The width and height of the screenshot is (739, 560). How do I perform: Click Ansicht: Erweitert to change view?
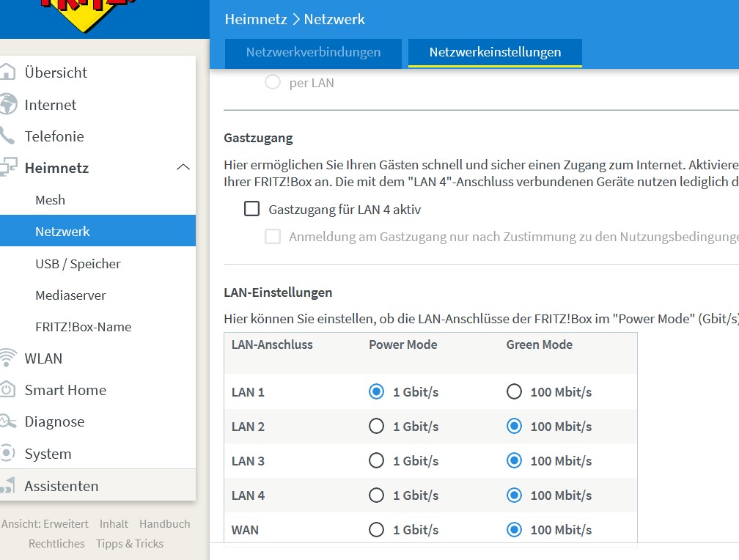45,523
